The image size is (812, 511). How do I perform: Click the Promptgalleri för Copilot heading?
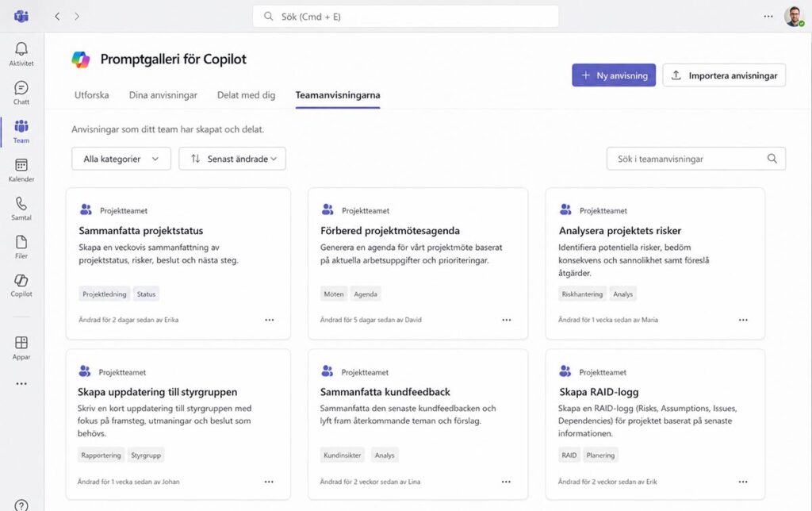point(174,59)
